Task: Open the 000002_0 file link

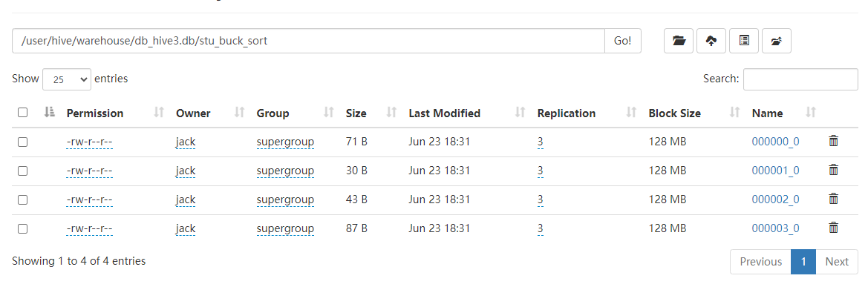Action: (775, 199)
